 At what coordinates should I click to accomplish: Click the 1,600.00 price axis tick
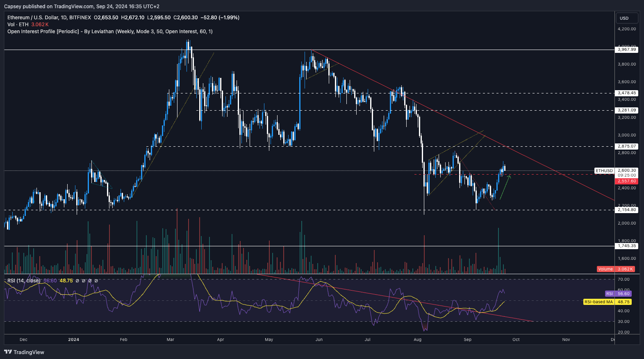coord(627,259)
